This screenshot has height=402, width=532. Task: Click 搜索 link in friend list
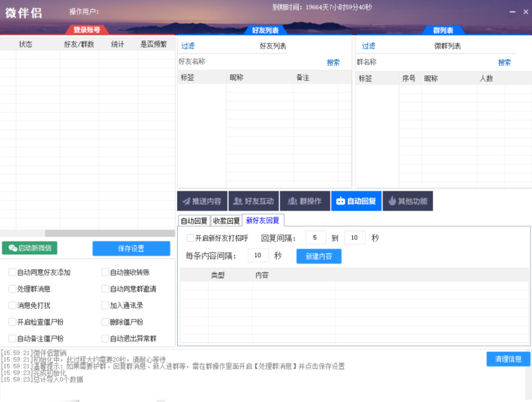coord(333,63)
